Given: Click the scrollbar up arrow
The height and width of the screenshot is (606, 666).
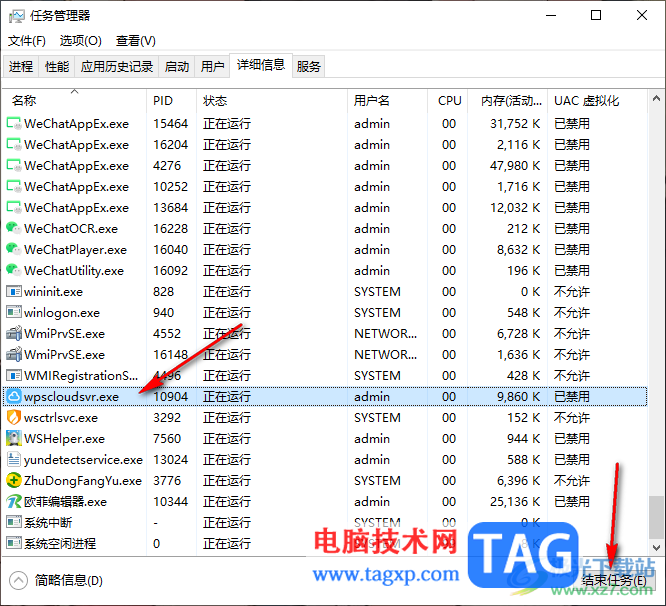Looking at the screenshot, I should [x=656, y=99].
